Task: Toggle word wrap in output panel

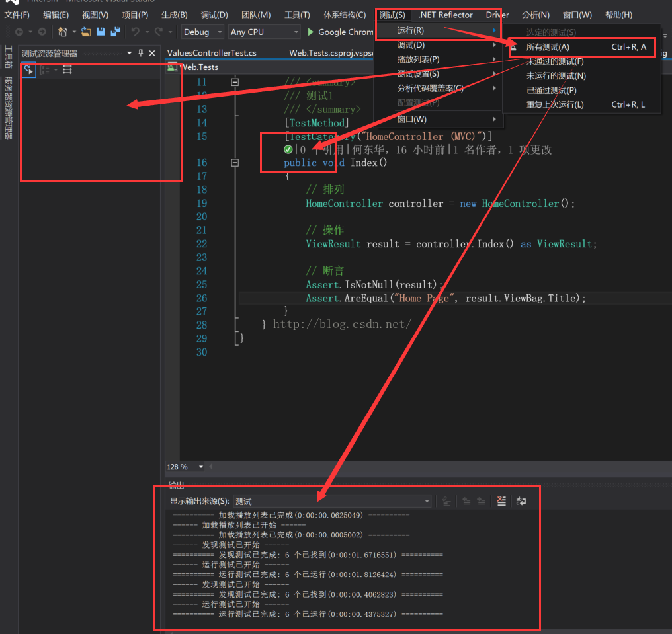Action: (x=521, y=501)
